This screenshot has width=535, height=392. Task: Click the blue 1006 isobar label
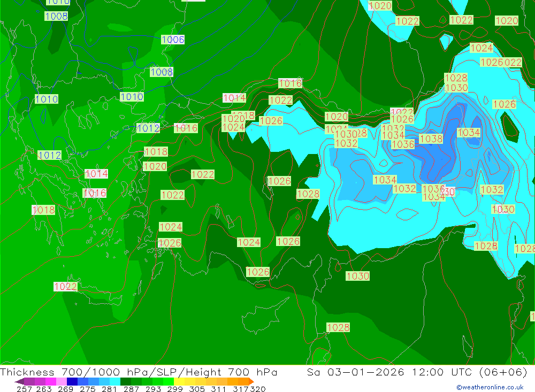(173, 40)
